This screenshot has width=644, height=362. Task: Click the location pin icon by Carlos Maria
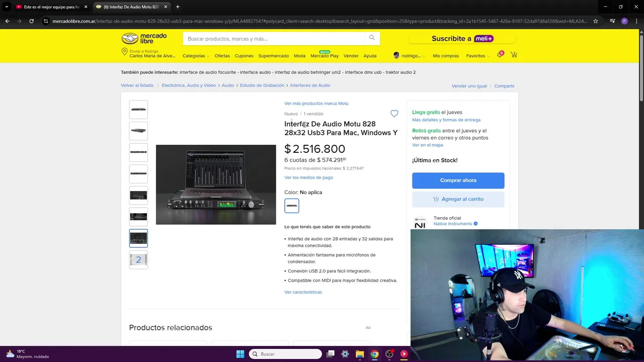(124, 52)
